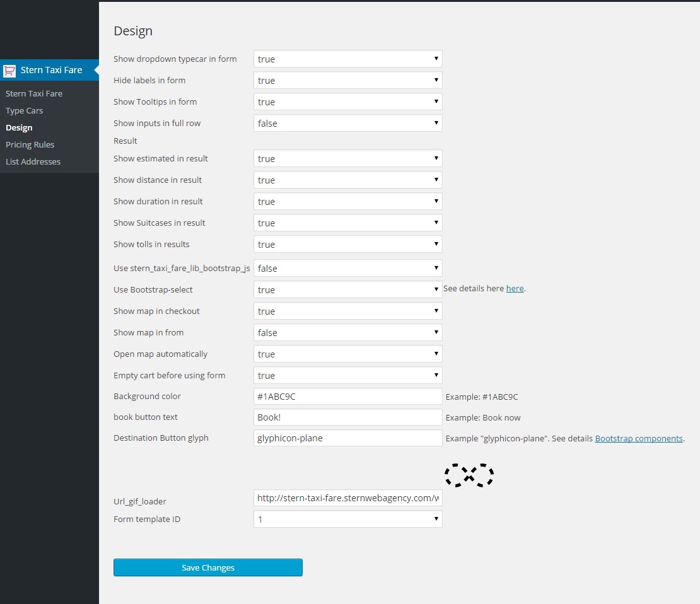Click the Save Changes button
The image size is (700, 604).
(208, 567)
